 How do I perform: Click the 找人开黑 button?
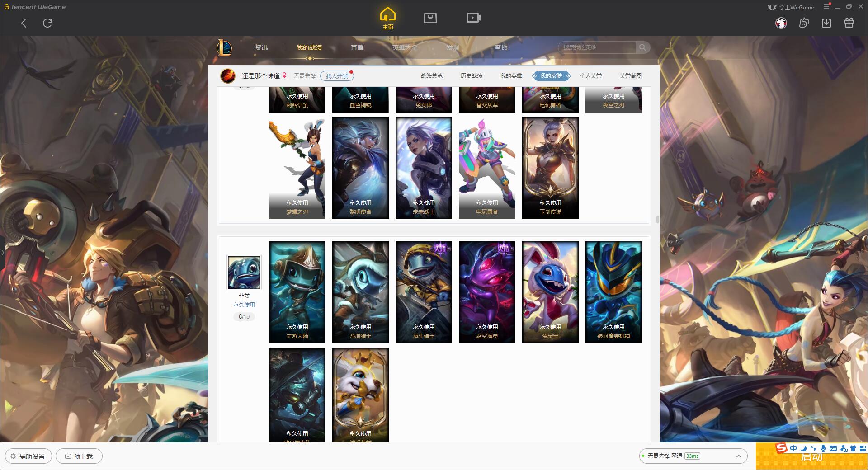click(x=337, y=76)
